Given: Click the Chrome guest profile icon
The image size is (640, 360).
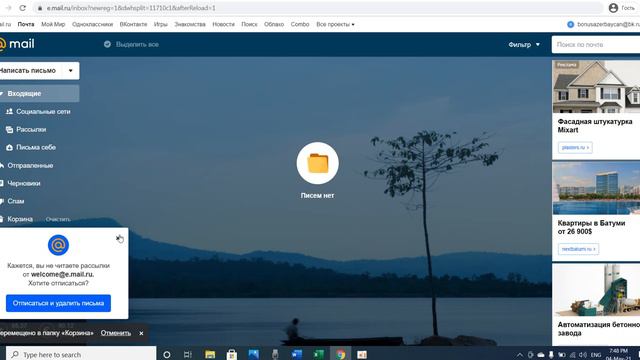Looking at the screenshot, I should tap(613, 8).
